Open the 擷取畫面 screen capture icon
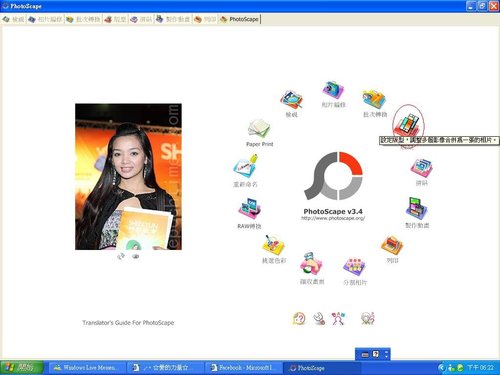 (311, 263)
